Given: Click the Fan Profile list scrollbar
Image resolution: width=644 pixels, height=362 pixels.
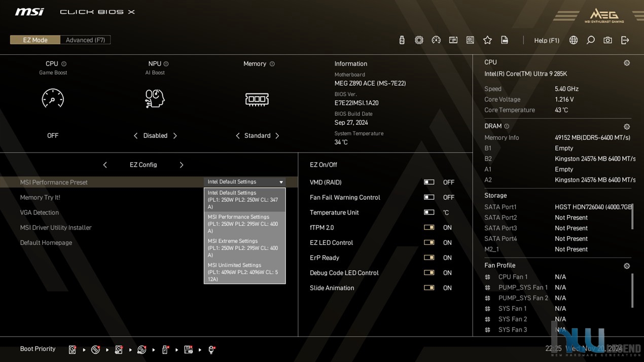Looking at the screenshot, I should pyautogui.click(x=632, y=291).
